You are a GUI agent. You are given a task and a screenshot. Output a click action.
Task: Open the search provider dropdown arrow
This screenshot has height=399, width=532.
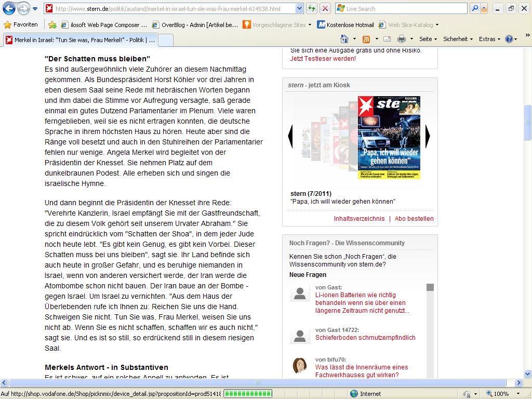(x=484, y=9)
